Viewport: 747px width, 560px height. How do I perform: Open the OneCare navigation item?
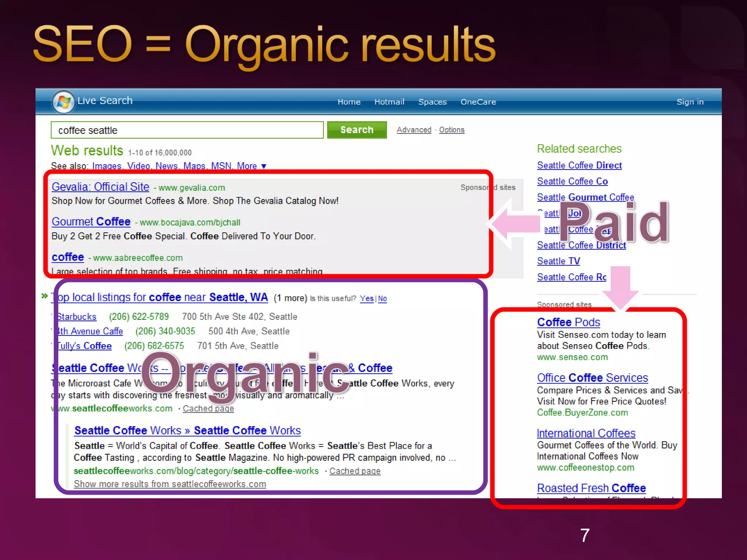[478, 102]
